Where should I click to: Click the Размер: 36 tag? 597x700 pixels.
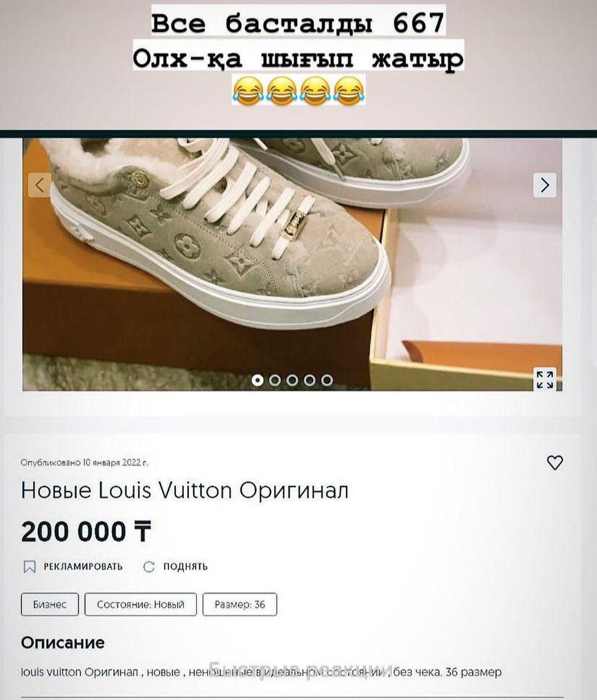click(x=240, y=605)
